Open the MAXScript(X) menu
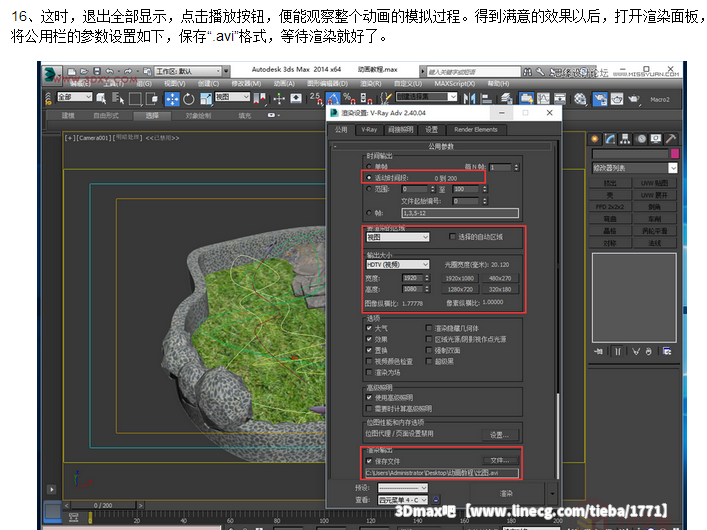Viewport: 707px width, 530px height. coord(454,83)
